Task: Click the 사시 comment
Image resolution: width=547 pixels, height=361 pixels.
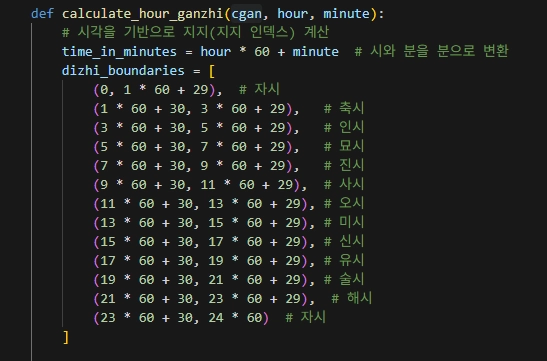Action: coord(344,184)
